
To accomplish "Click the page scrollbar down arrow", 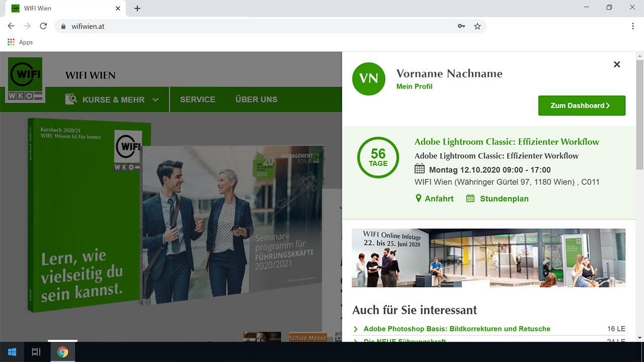I will [x=640, y=338].
